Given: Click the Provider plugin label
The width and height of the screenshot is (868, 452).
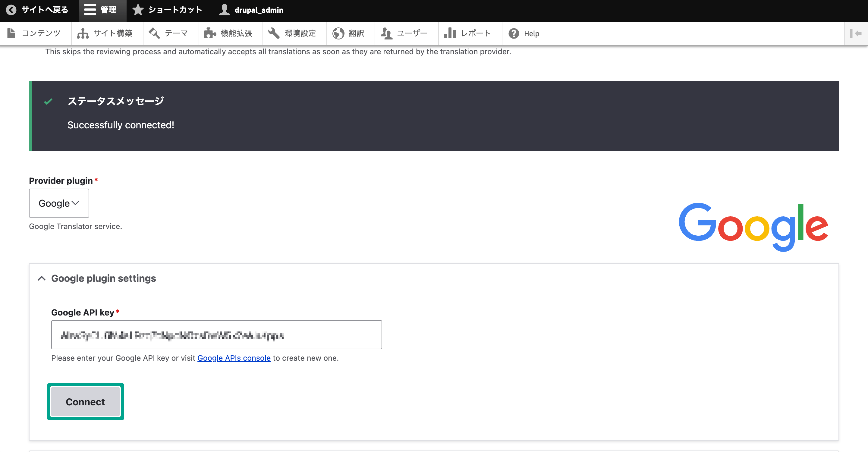Looking at the screenshot, I should coord(61,181).
